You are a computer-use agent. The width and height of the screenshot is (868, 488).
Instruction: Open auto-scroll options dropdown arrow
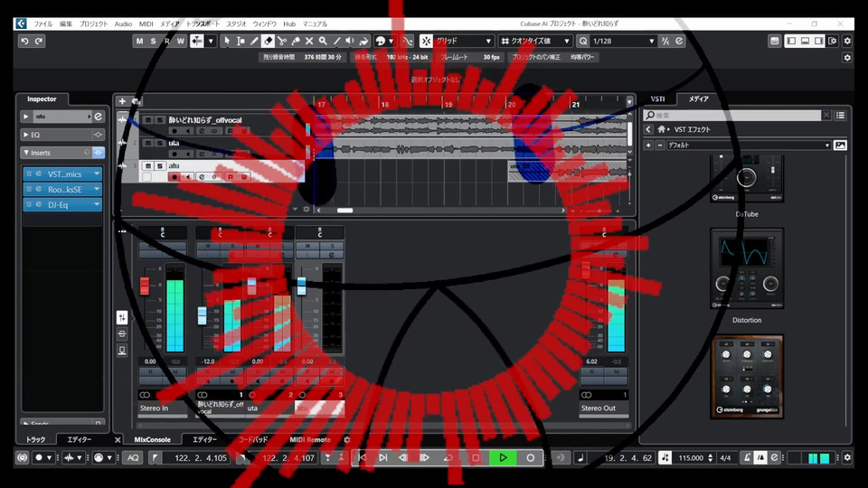(x=211, y=41)
